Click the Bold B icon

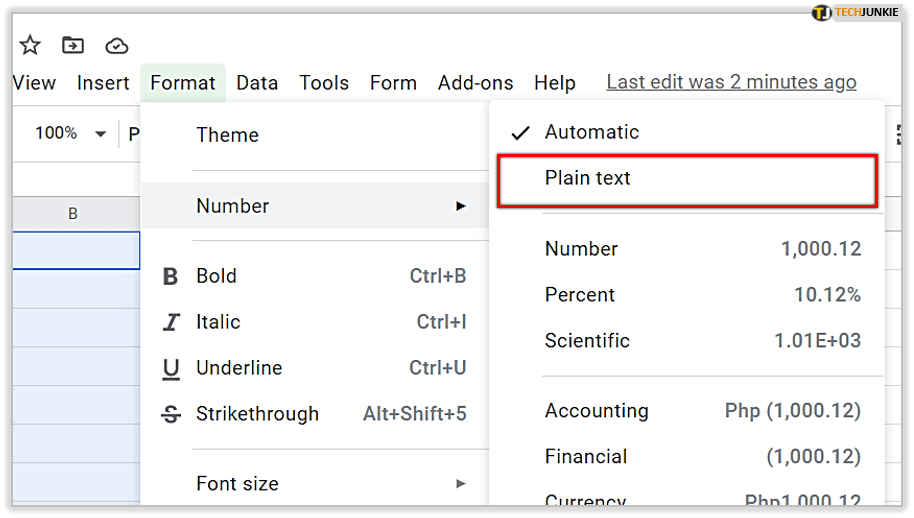171,277
